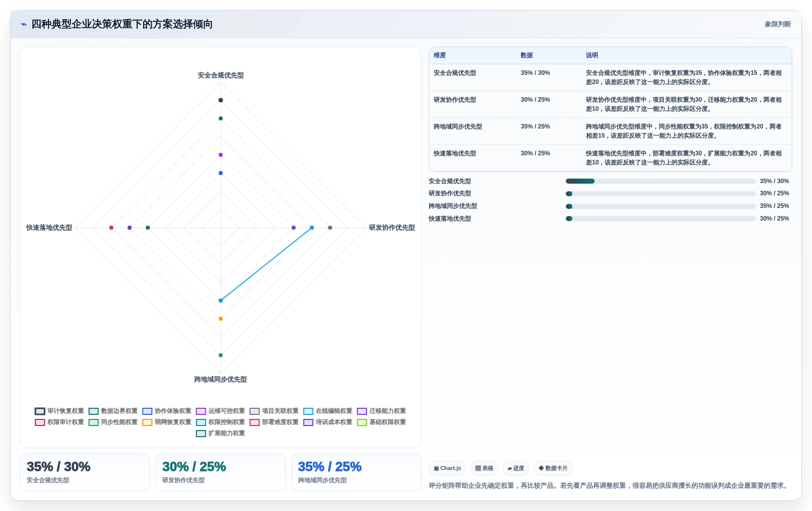Hide the 培训成本权重 legend series
This screenshot has height=511, width=812.
pyautogui.click(x=328, y=422)
